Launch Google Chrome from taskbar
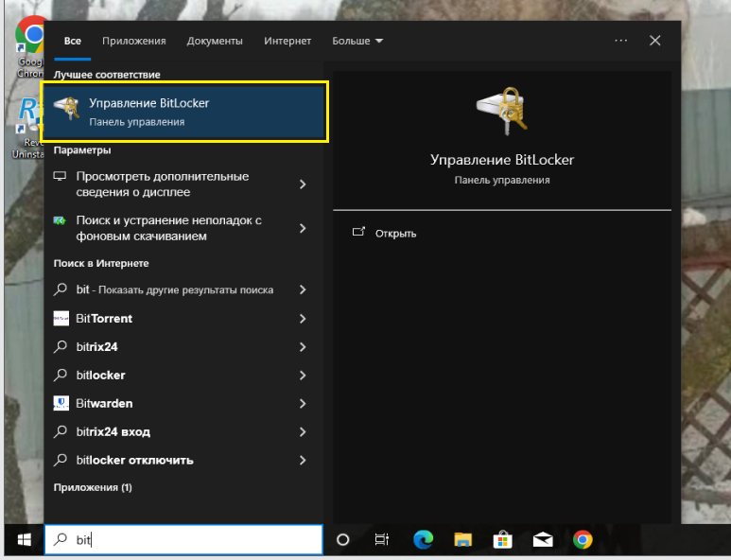Screen dimensions: 731x560 (x=583, y=539)
